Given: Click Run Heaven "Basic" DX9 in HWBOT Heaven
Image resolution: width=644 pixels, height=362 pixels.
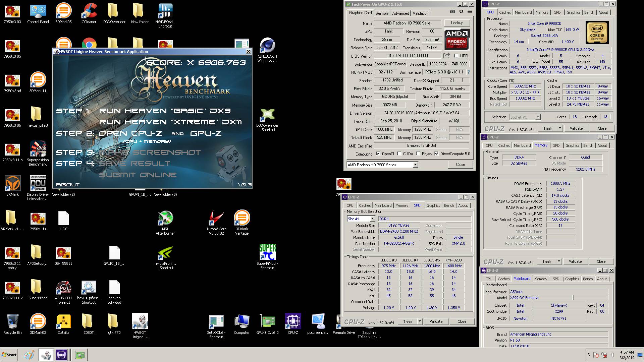Looking at the screenshot, I should click(165, 111).
